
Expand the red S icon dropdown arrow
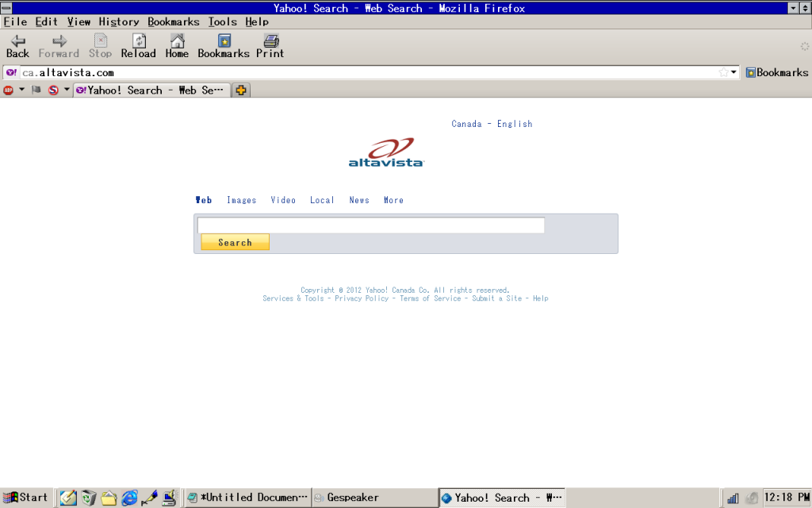tap(67, 90)
